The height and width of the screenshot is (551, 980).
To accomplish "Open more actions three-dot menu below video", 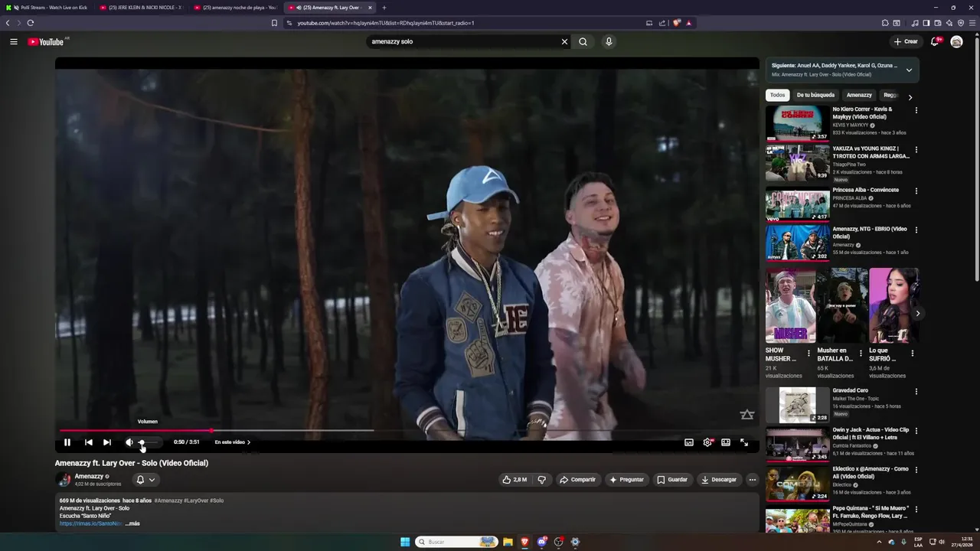I will tap(753, 480).
